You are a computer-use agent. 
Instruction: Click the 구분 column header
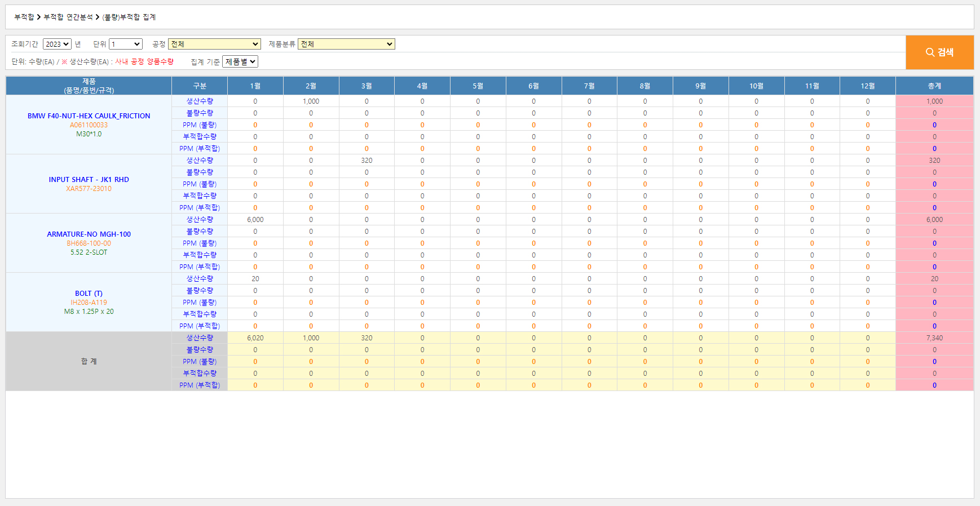200,86
